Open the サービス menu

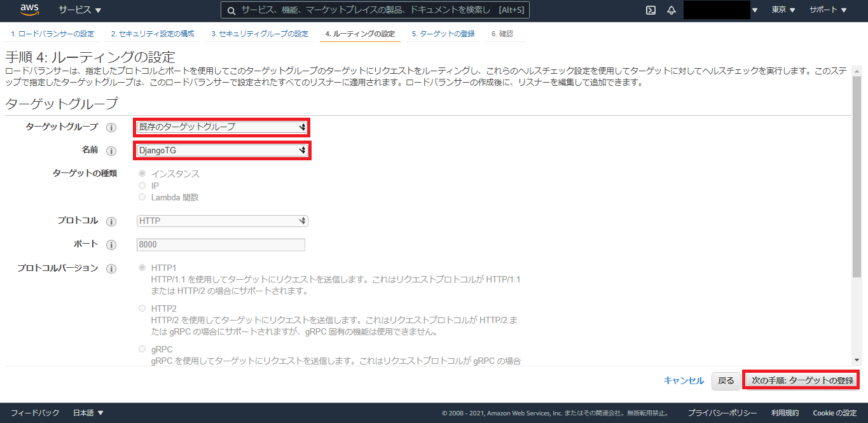click(x=80, y=10)
